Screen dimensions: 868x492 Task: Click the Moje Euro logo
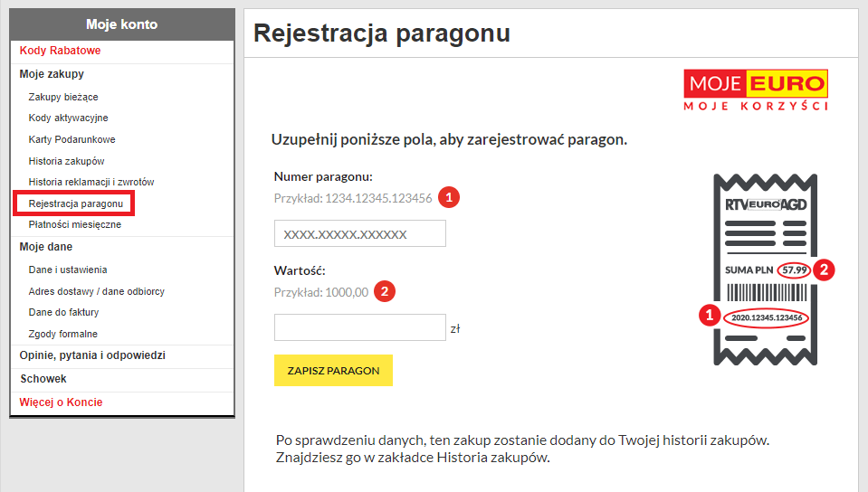[x=756, y=92]
